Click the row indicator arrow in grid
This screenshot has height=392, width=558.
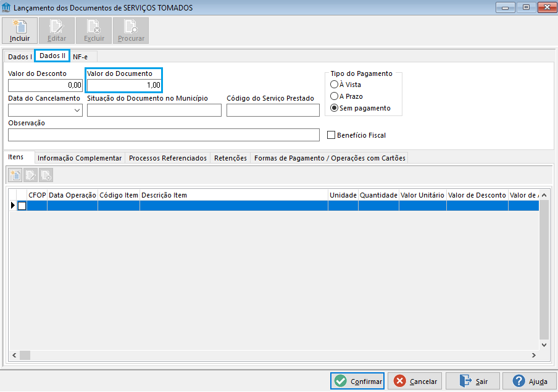[x=13, y=206]
